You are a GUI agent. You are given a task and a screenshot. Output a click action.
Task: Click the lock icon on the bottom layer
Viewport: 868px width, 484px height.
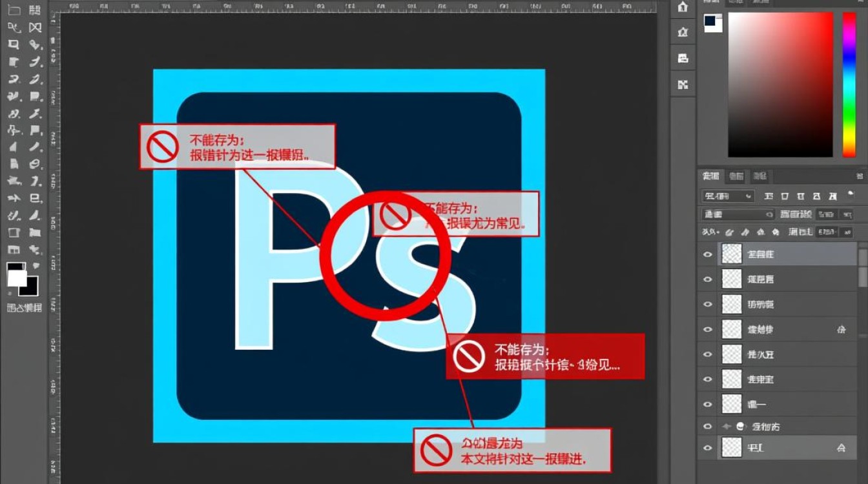coord(841,447)
